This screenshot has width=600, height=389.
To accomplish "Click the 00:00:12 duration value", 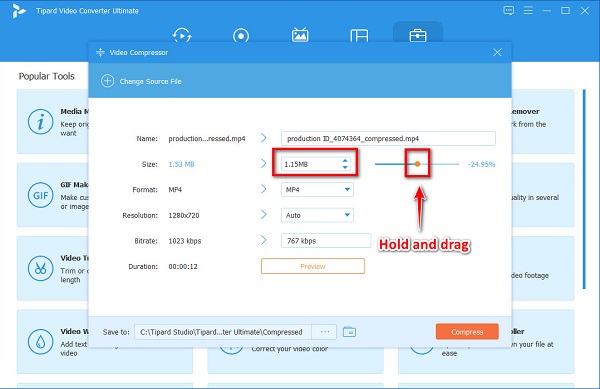I will tap(183, 266).
